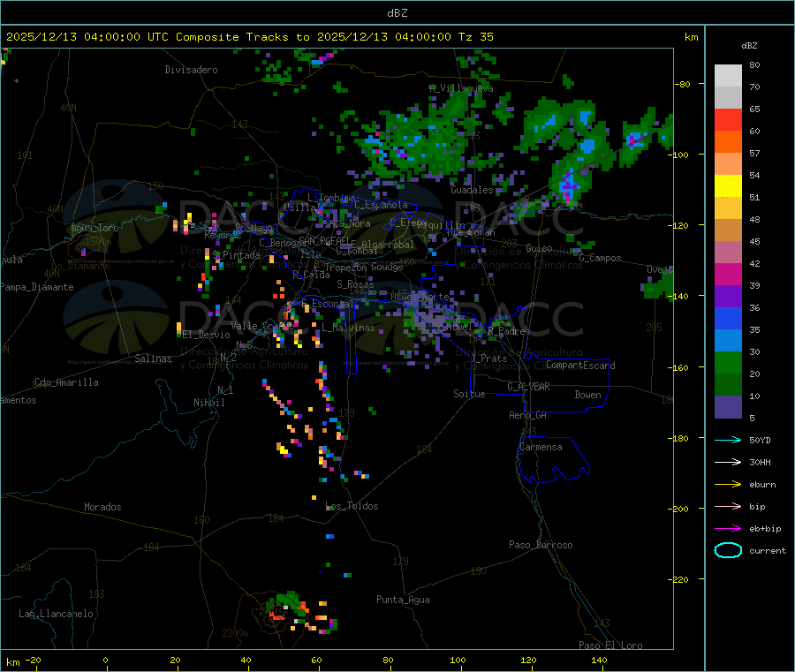Click the Agua_Toro map label
Image resolution: width=795 pixels, height=672 pixels.
[95, 228]
